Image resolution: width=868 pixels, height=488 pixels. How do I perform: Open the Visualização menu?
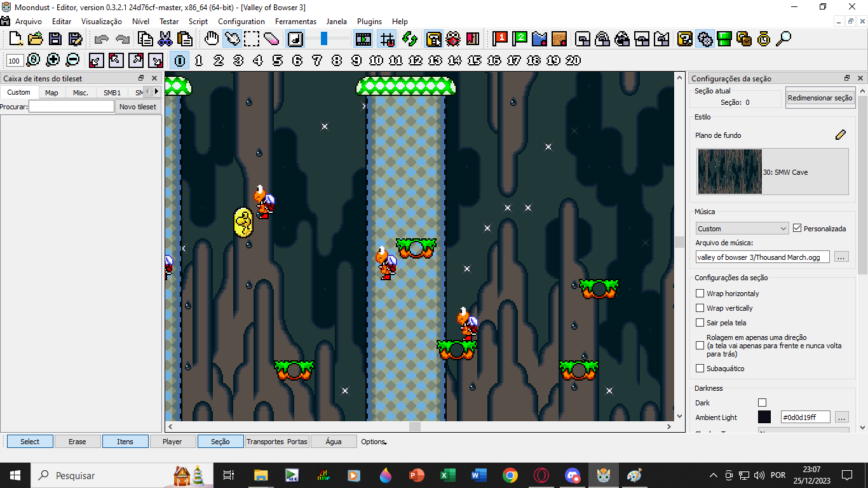click(x=102, y=22)
